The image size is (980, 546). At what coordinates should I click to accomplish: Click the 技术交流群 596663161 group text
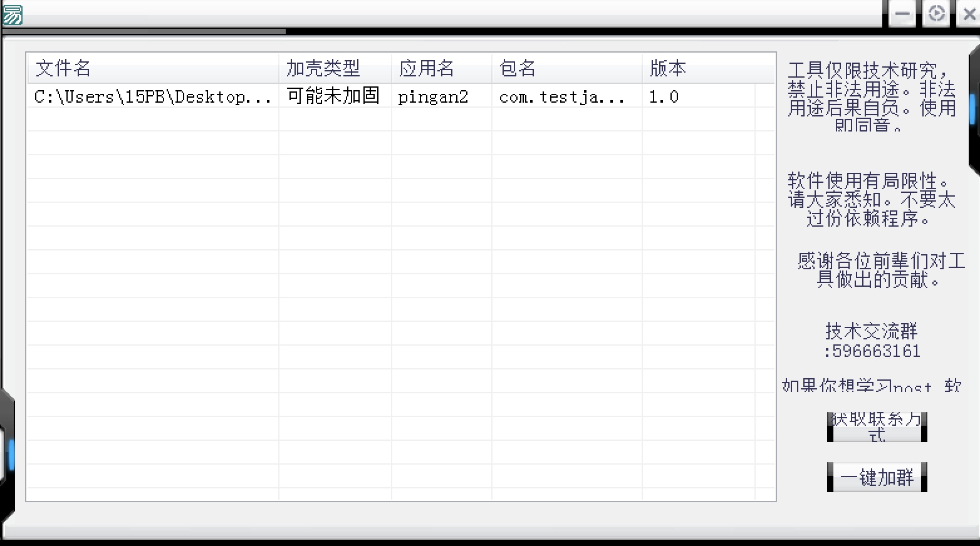[x=872, y=341]
